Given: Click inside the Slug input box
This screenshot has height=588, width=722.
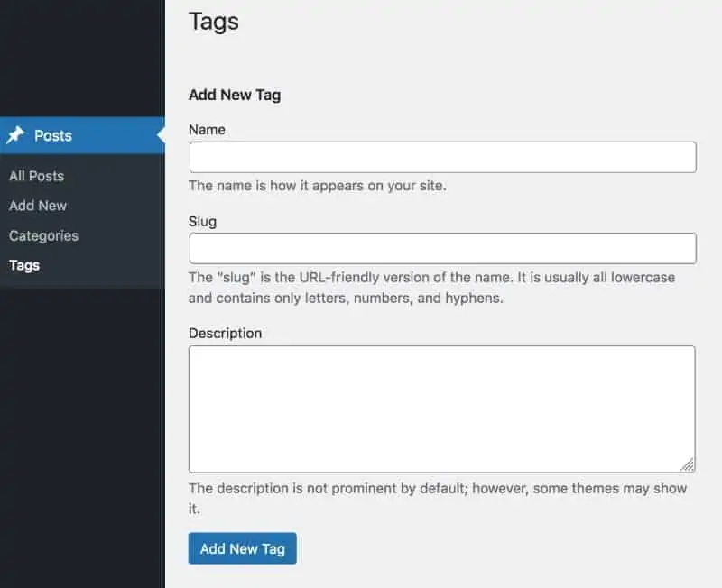Looking at the screenshot, I should tap(442, 248).
